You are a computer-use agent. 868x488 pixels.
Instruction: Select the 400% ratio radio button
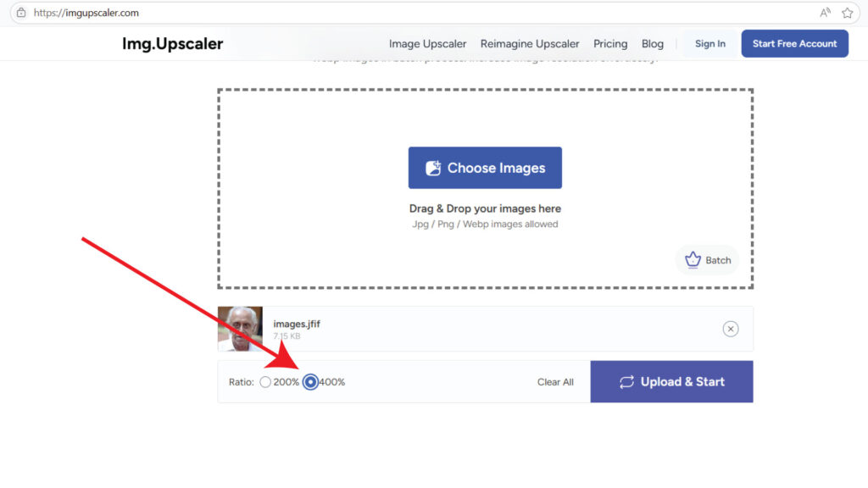tap(310, 382)
